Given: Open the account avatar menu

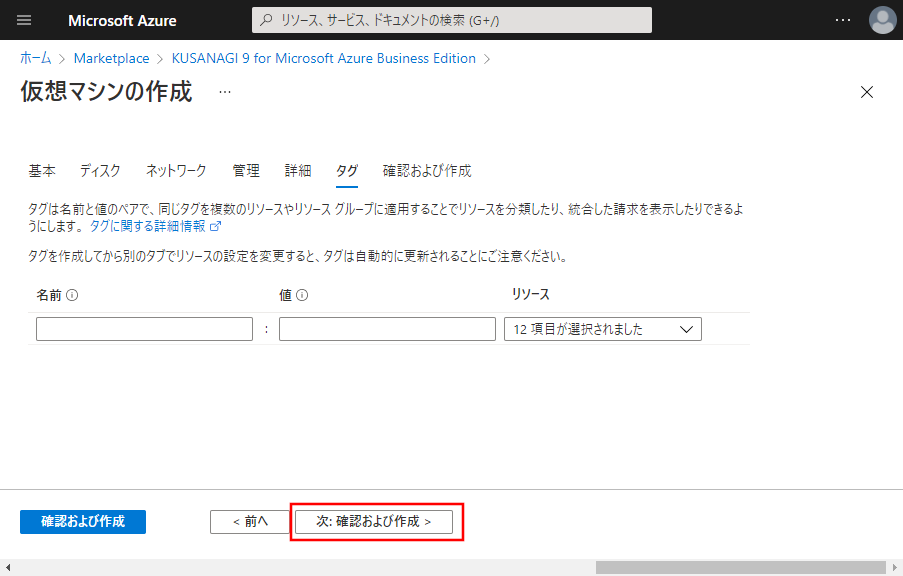Looking at the screenshot, I should point(882,20).
